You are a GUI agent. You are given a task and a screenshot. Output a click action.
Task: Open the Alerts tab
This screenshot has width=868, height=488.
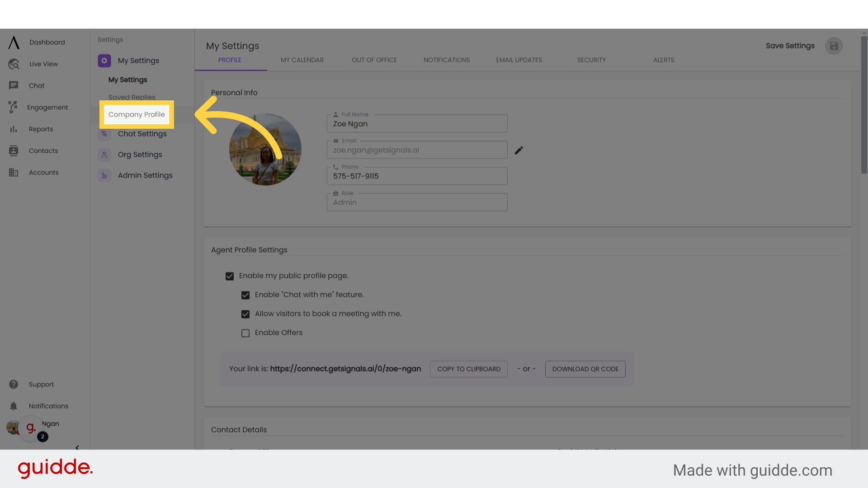(x=664, y=60)
